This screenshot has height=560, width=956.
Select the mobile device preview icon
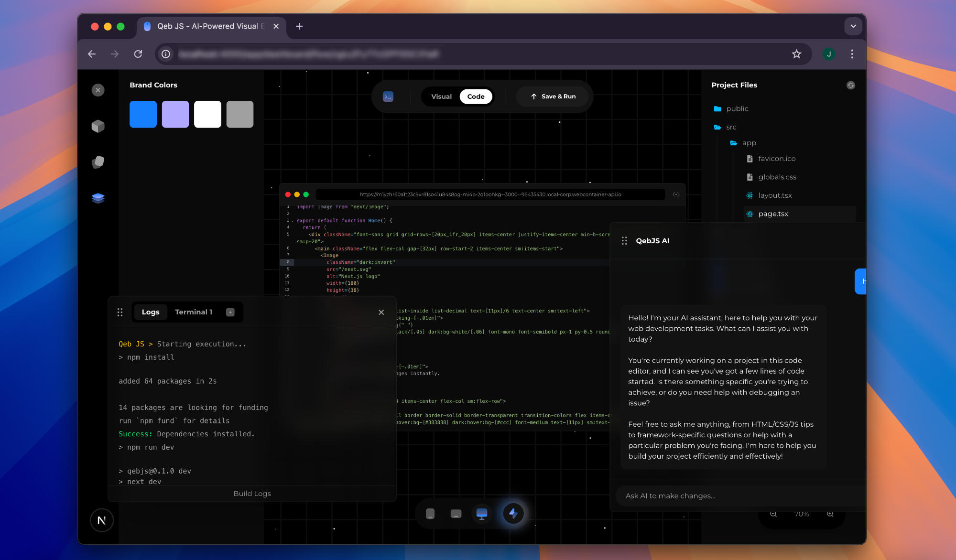tap(430, 514)
